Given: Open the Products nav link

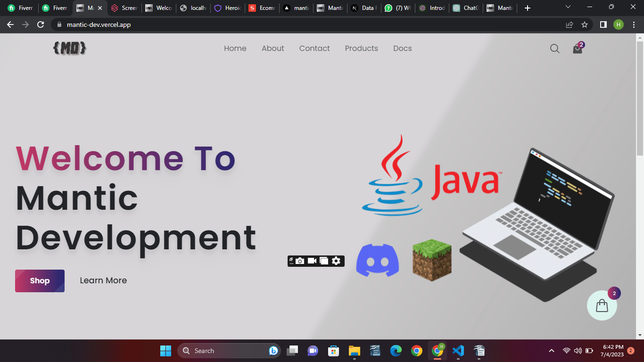Looking at the screenshot, I should [x=362, y=48].
